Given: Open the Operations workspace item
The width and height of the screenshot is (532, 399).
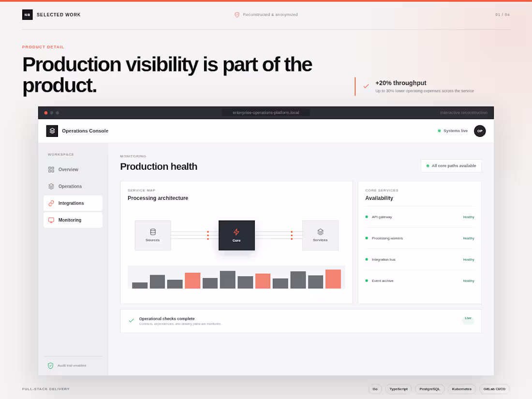Looking at the screenshot, I should click(73, 186).
